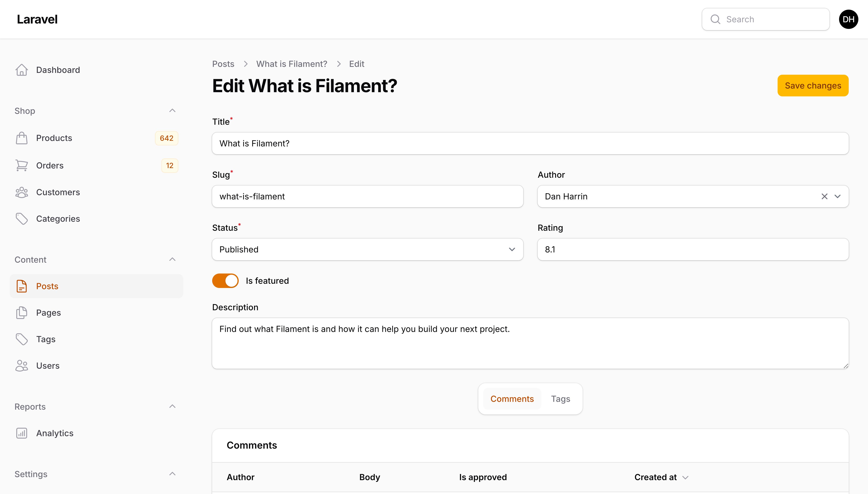Click the Is approved column header
This screenshot has width=868, height=494.
pyautogui.click(x=483, y=477)
